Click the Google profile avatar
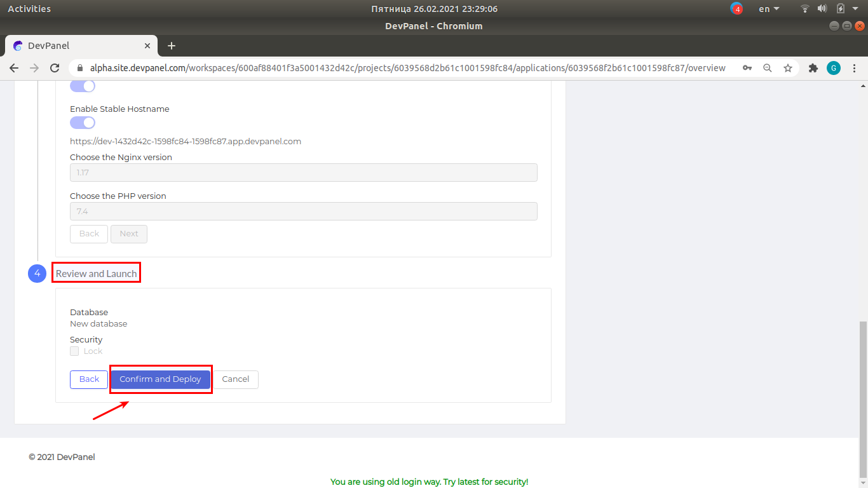 [834, 67]
